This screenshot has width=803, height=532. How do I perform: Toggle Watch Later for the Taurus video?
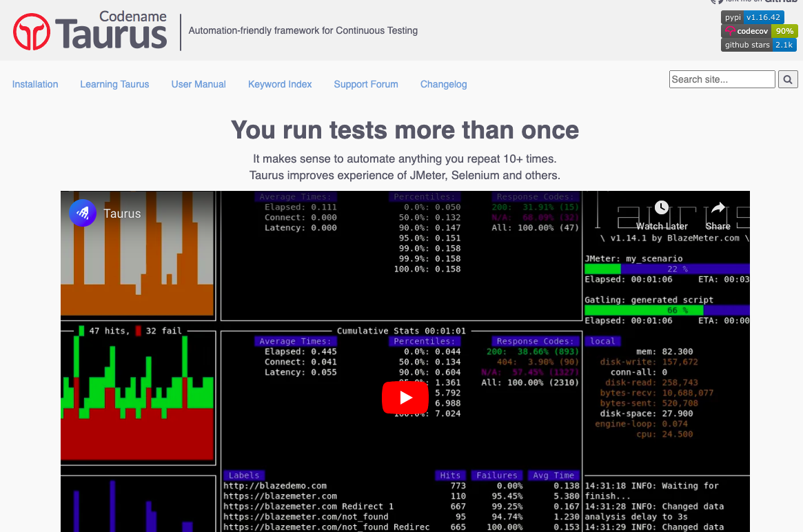point(662,214)
